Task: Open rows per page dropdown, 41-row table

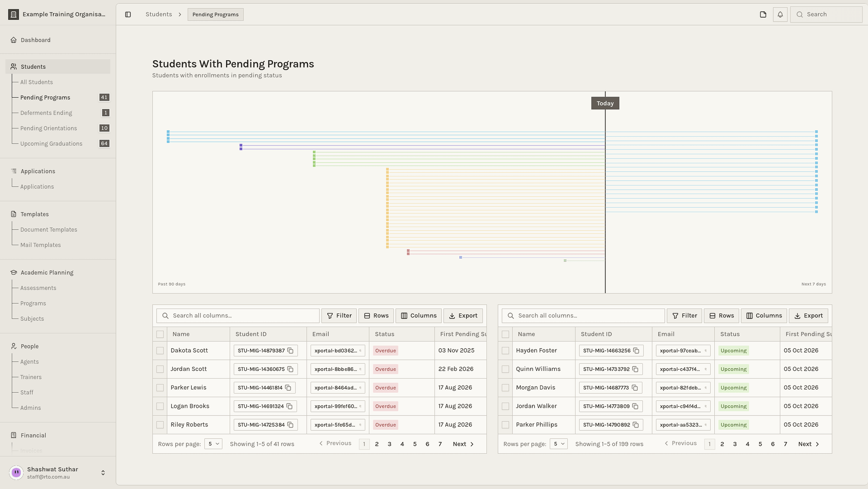Action: pos(213,444)
